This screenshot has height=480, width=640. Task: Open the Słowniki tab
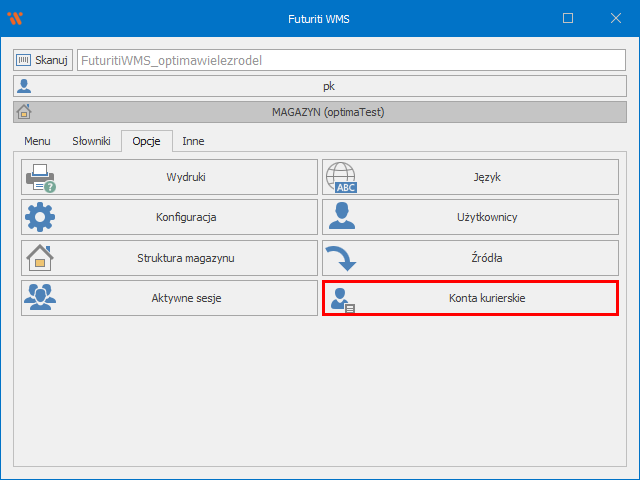[x=91, y=142]
